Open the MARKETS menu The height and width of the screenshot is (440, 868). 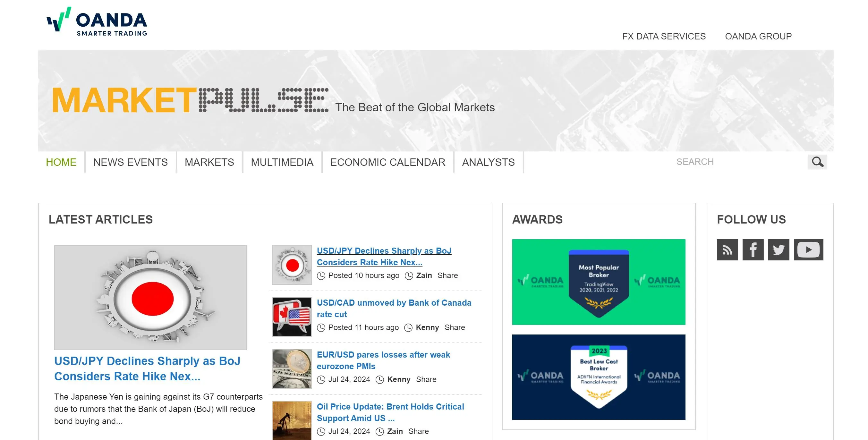click(209, 162)
